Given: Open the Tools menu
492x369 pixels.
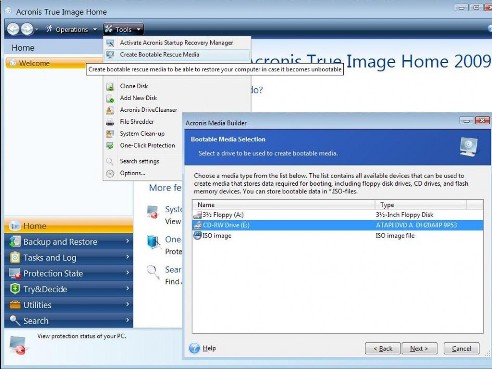Looking at the screenshot, I should pos(123,29).
